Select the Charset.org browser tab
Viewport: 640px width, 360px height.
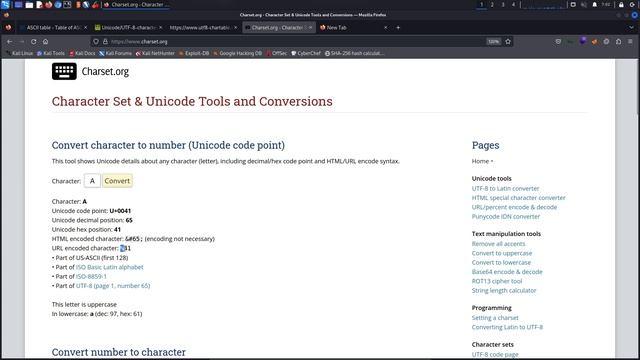pos(278,28)
